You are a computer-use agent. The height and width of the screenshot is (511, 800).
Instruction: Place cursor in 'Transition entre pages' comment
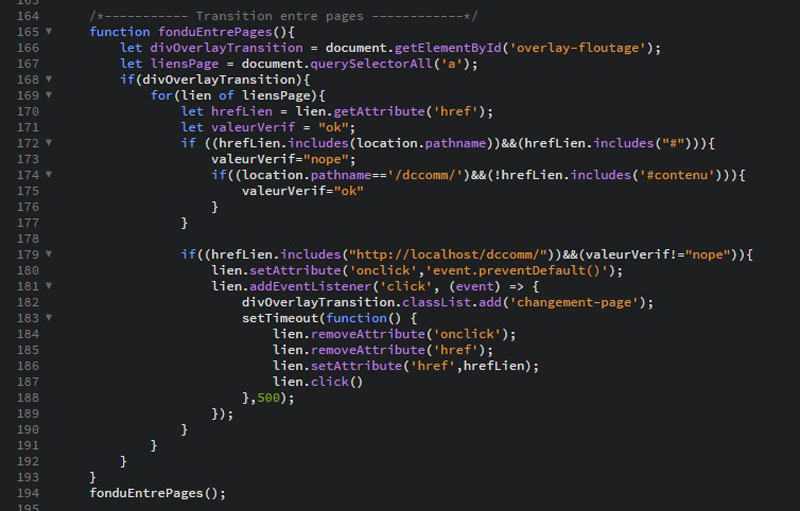click(280, 16)
